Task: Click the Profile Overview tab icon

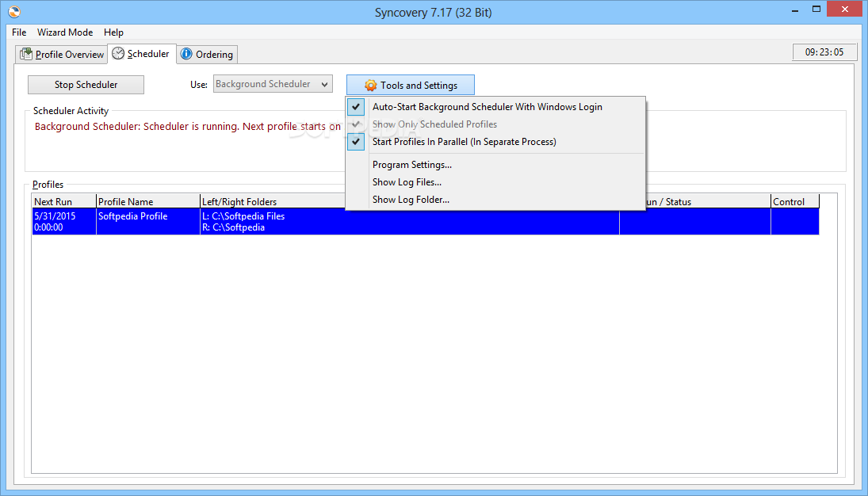Action: pyautogui.click(x=26, y=54)
